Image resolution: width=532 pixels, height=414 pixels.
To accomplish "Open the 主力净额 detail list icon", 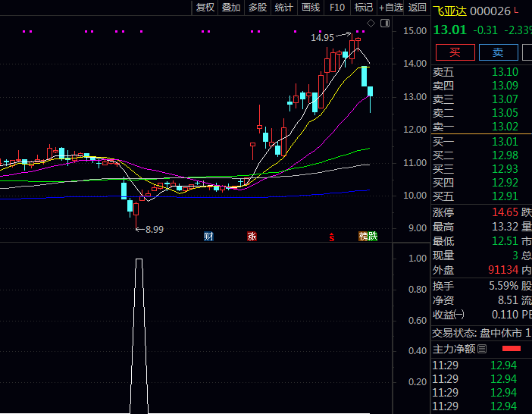I will (482, 350).
